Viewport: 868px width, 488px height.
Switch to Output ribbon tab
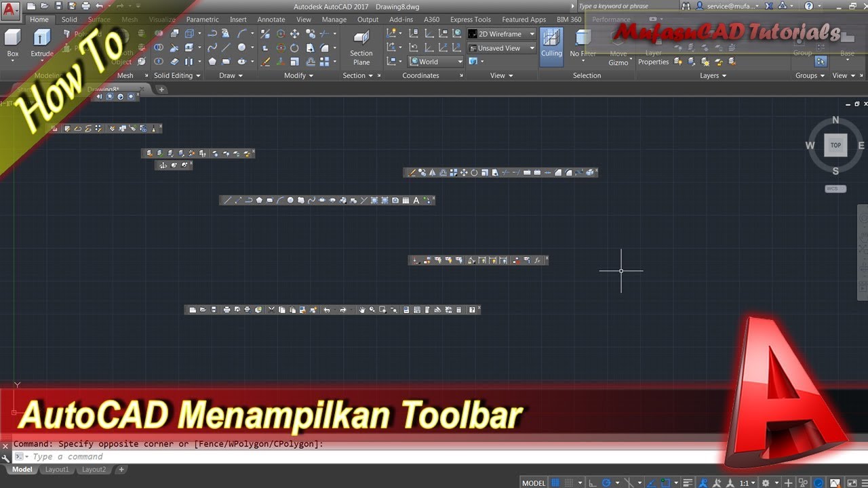(x=368, y=20)
